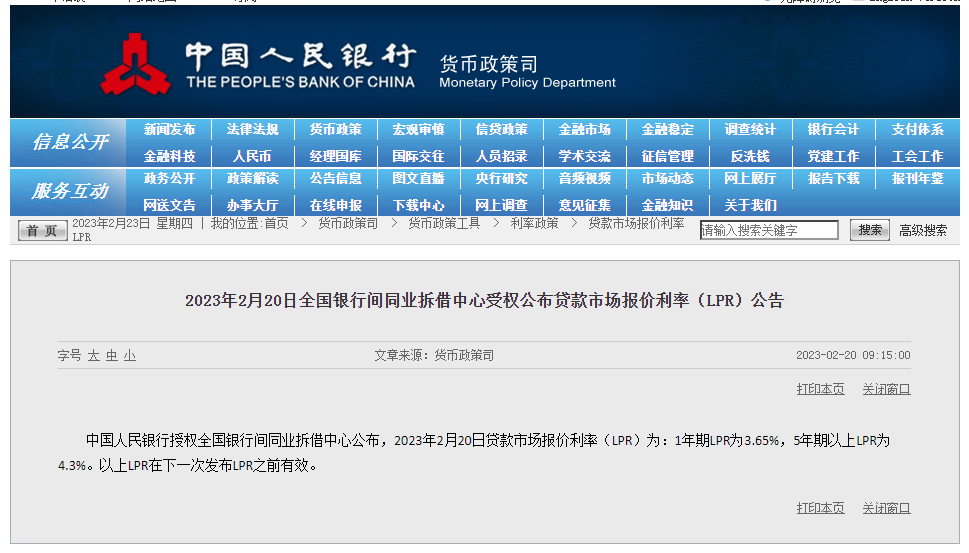Open the 货币政策 navigation item
The image size is (969, 553).
[x=335, y=130]
